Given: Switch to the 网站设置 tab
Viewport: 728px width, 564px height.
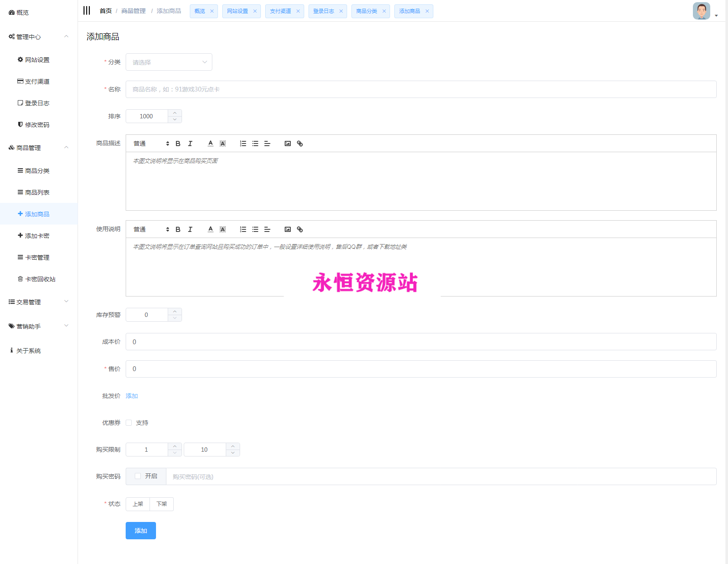Looking at the screenshot, I should click(x=237, y=11).
